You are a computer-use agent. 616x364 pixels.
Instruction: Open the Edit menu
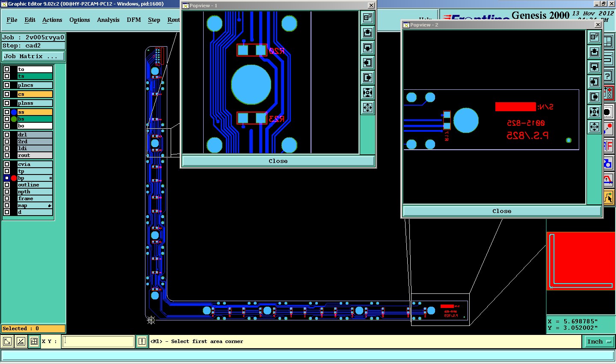tap(30, 20)
